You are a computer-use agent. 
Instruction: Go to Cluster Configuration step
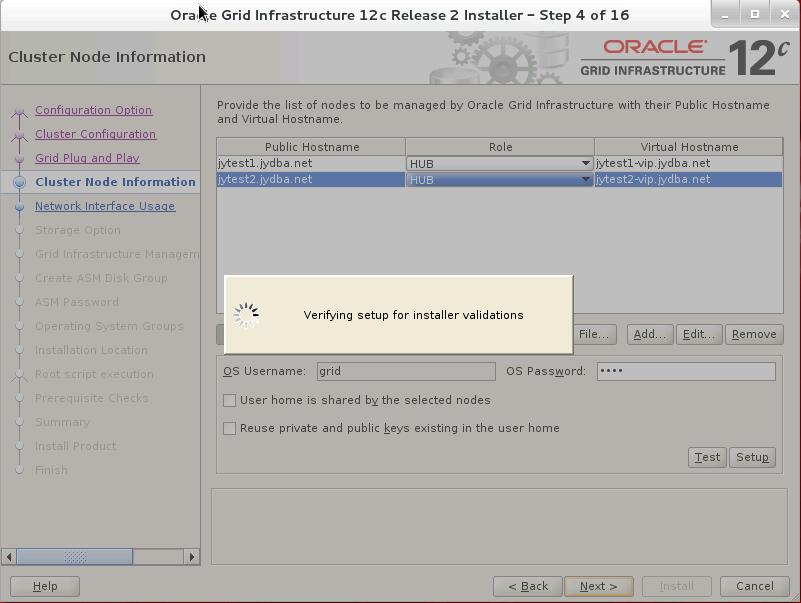(x=96, y=134)
